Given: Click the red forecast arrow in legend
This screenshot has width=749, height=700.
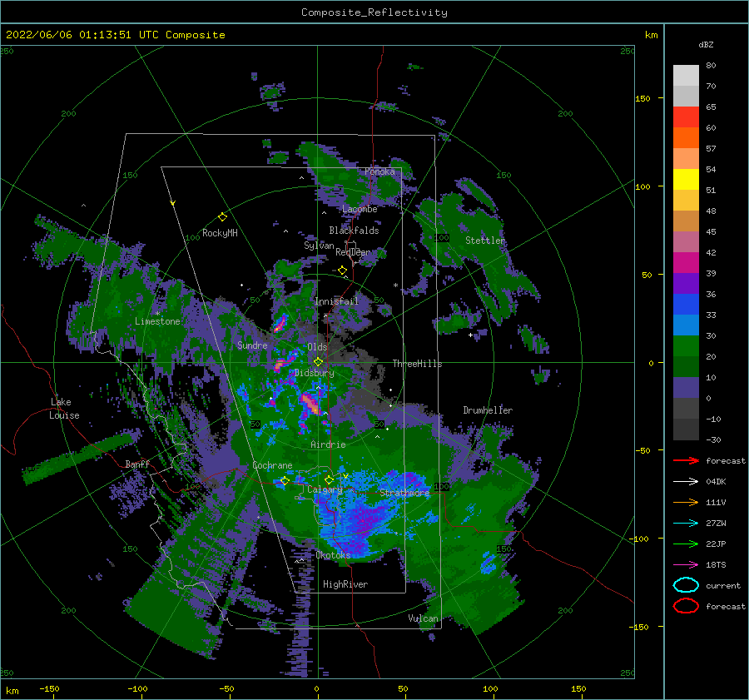Looking at the screenshot, I should 686,460.
